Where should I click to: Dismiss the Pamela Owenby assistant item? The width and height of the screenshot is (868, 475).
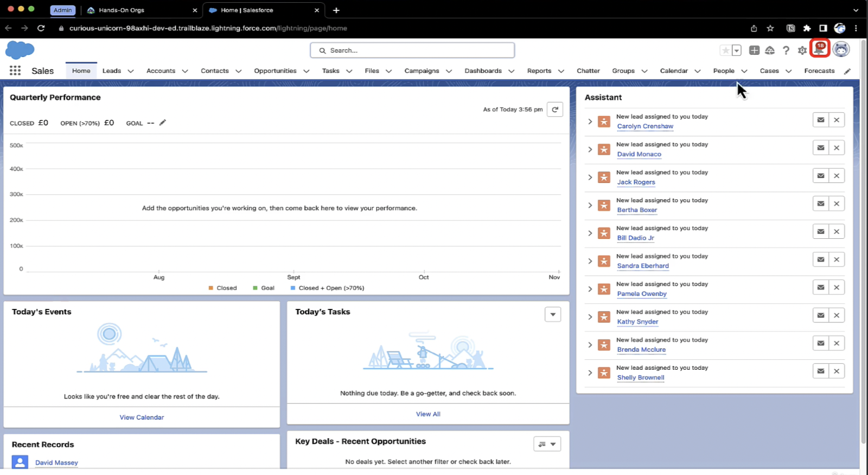[837, 288]
